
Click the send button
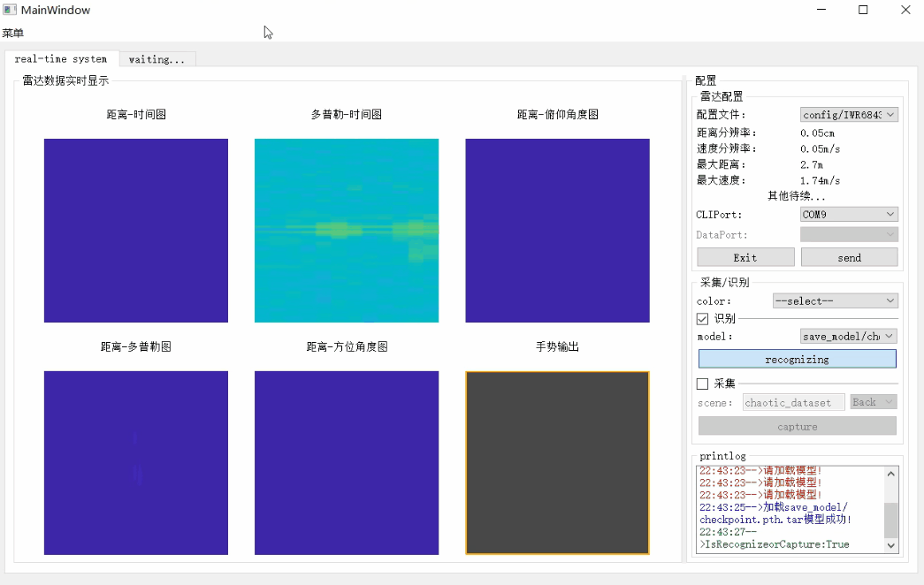(848, 257)
